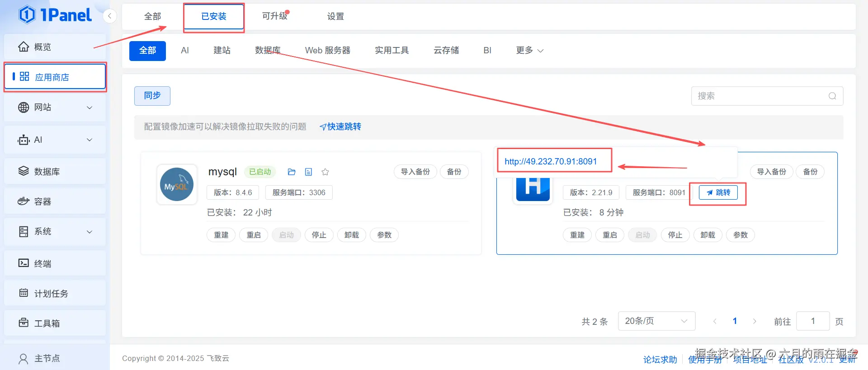
Task: Click the 跳转 jump button
Action: [718, 192]
